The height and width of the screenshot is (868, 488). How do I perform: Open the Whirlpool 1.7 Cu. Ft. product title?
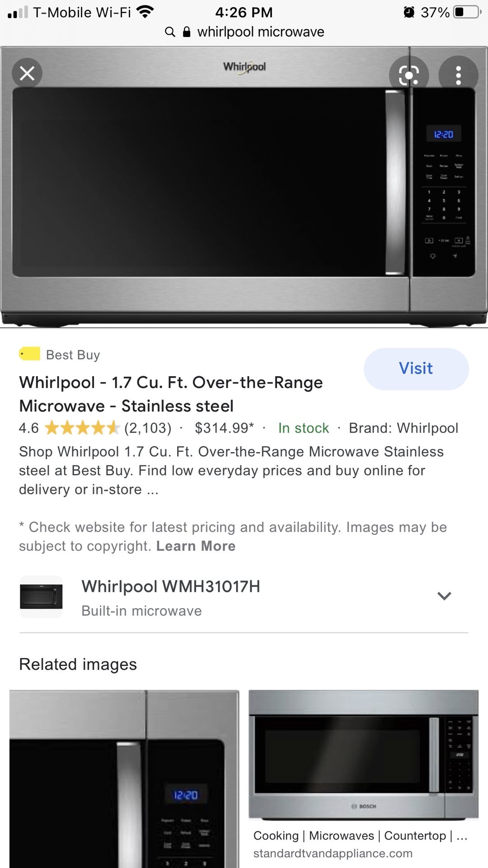171,394
